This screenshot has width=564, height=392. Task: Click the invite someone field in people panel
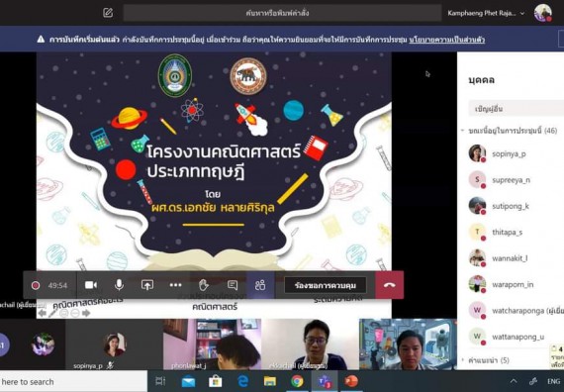tap(517, 109)
